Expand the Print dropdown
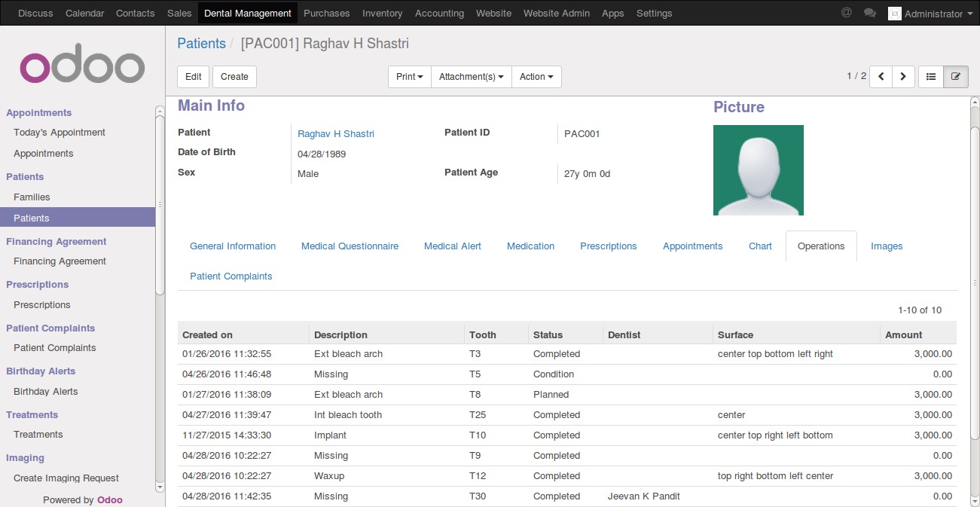The width and height of the screenshot is (980, 507). 409,77
